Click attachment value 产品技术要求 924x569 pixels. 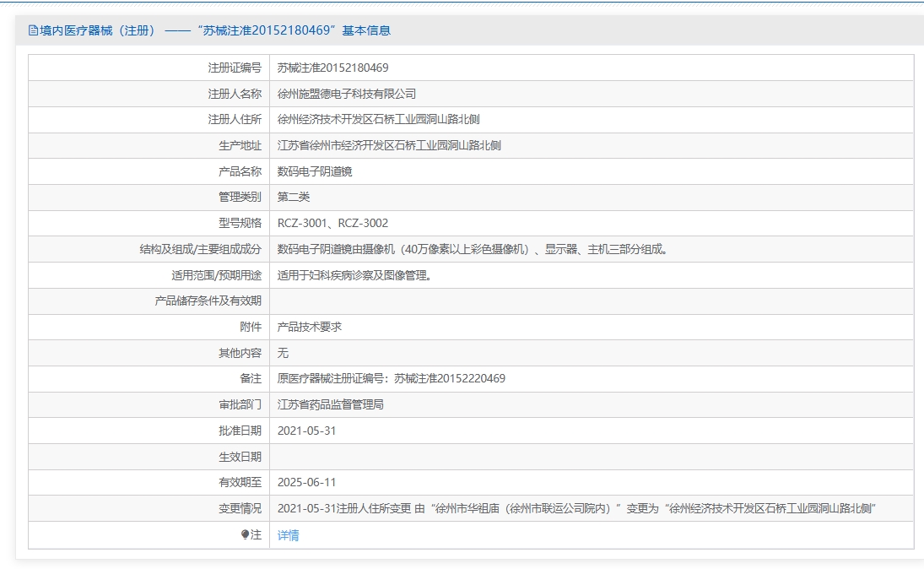[x=310, y=327]
